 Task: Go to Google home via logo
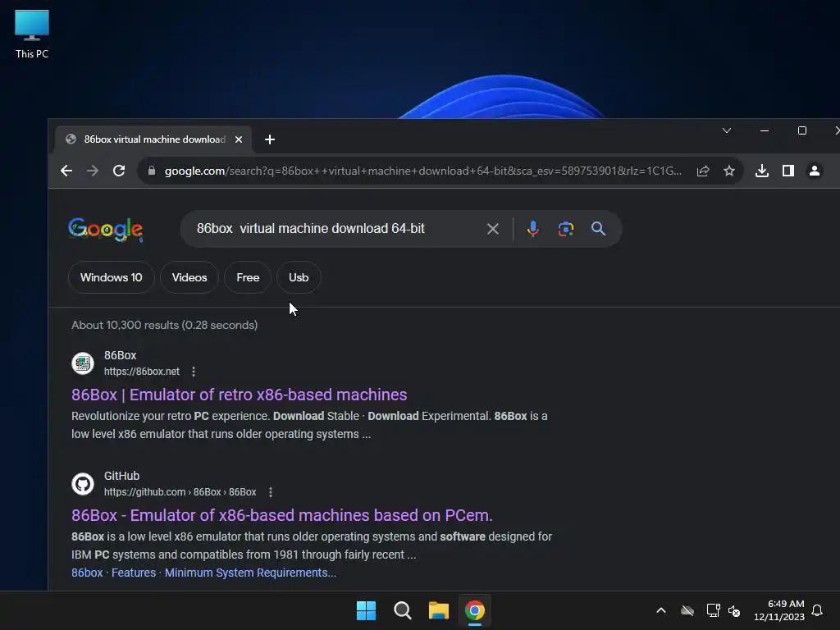pos(106,230)
